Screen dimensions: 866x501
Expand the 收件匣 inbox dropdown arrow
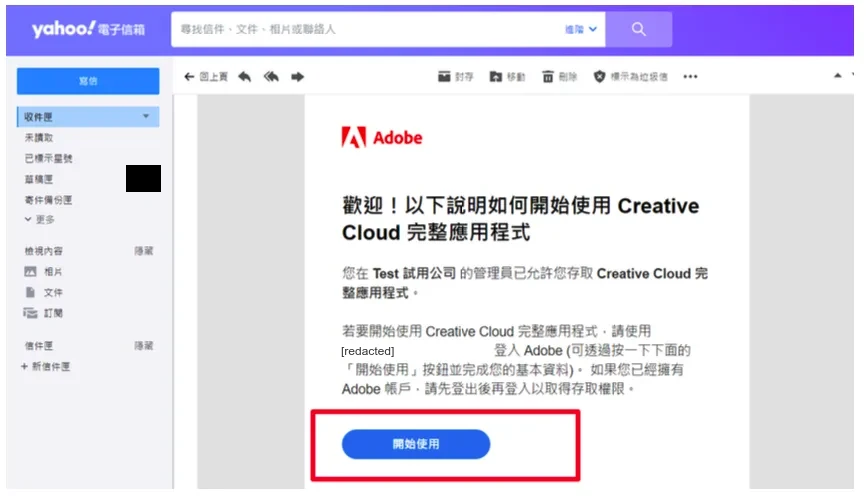tap(146, 116)
